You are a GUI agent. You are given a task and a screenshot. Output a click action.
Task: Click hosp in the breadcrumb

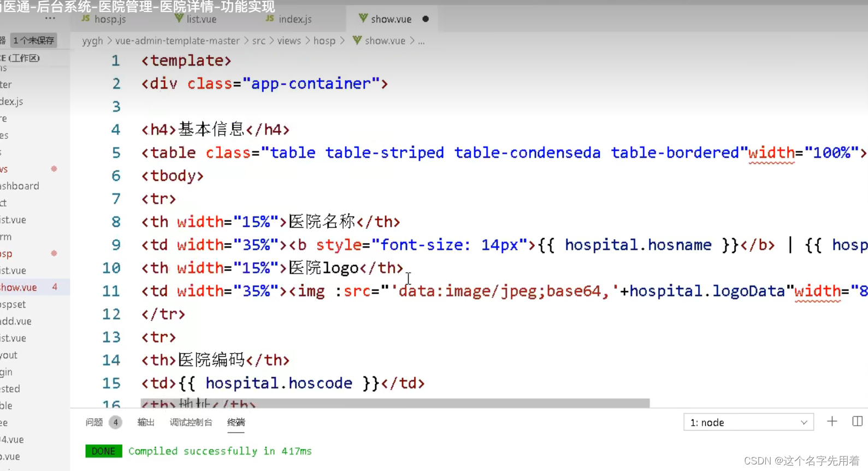point(324,41)
